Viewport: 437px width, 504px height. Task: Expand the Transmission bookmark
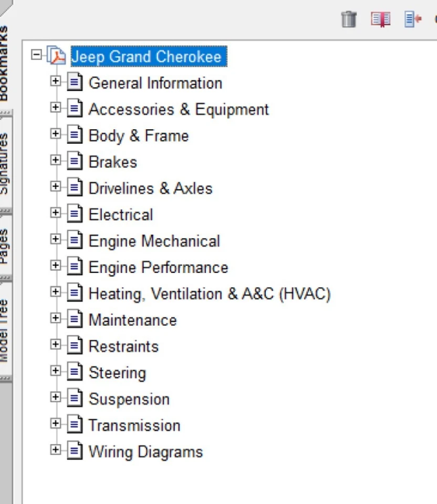point(56,423)
